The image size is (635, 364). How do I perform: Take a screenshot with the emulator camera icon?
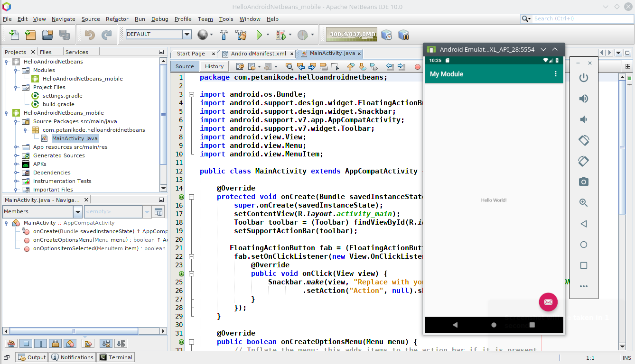tap(583, 182)
